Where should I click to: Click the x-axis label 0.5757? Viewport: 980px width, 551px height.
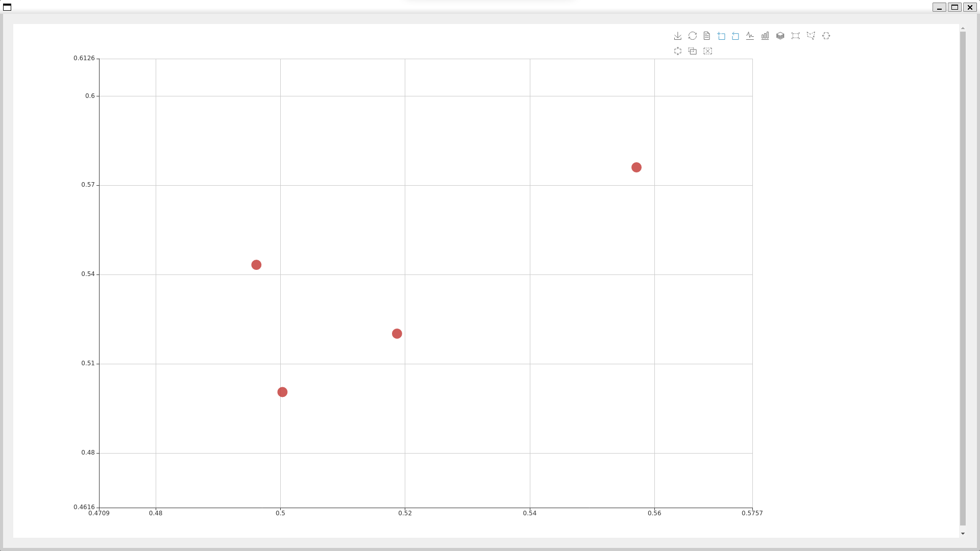tap(752, 513)
